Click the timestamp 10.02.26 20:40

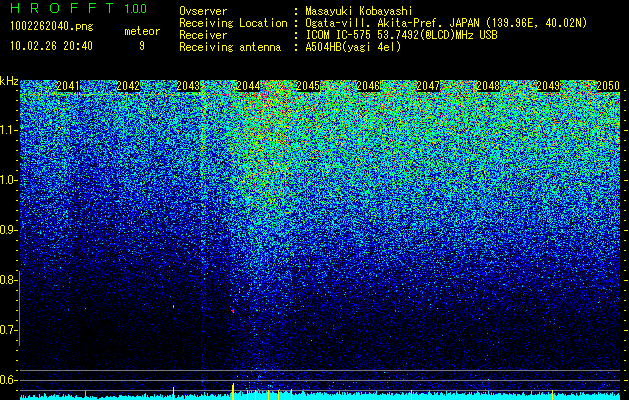(51, 46)
